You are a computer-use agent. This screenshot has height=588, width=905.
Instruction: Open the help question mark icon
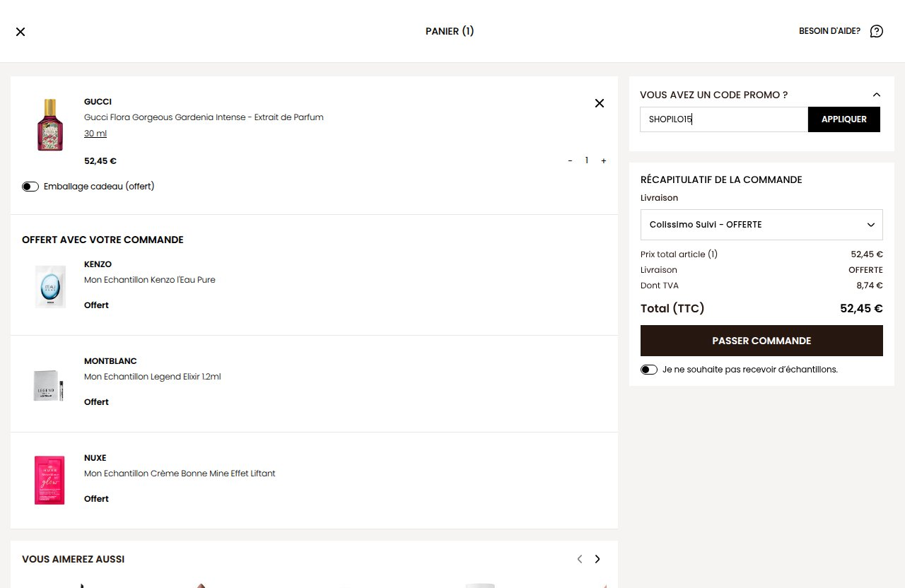(x=877, y=31)
